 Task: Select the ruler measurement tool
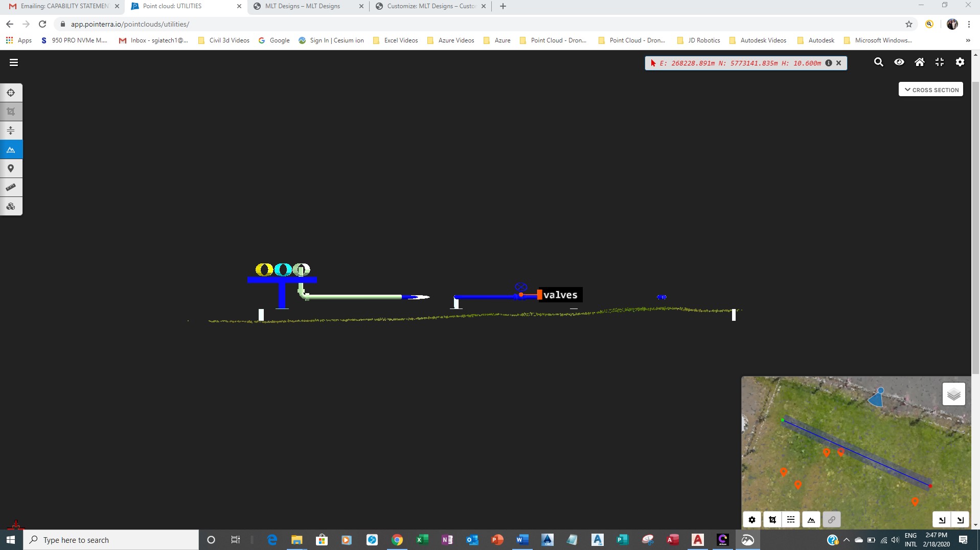(x=11, y=187)
